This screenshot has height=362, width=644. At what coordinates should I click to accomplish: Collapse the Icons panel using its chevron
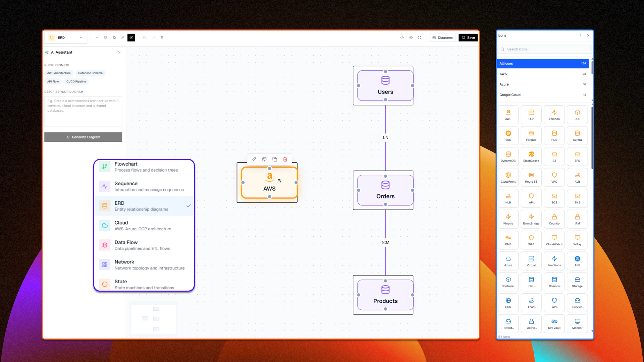(580, 35)
